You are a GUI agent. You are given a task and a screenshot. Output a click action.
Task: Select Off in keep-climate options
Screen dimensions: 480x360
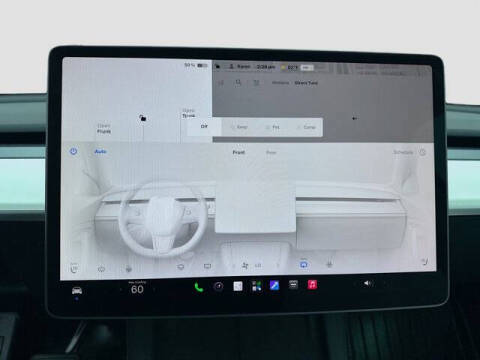[204, 127]
